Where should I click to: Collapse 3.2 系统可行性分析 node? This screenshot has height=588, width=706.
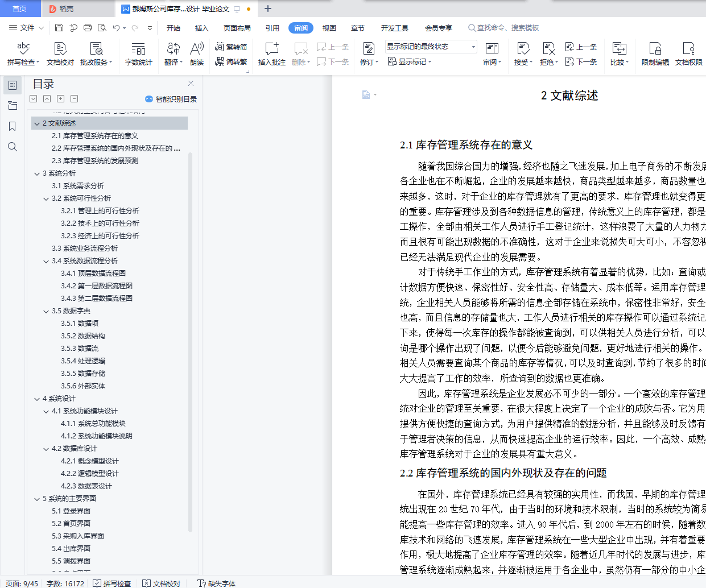point(46,198)
